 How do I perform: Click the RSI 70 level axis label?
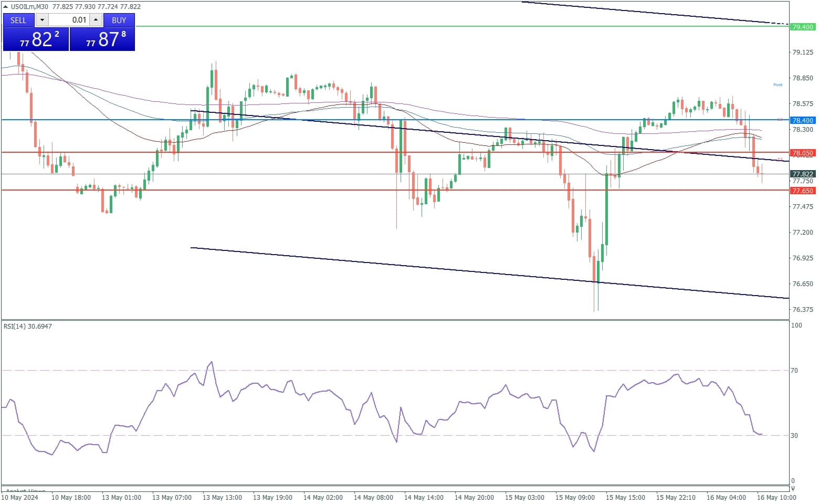click(x=794, y=371)
